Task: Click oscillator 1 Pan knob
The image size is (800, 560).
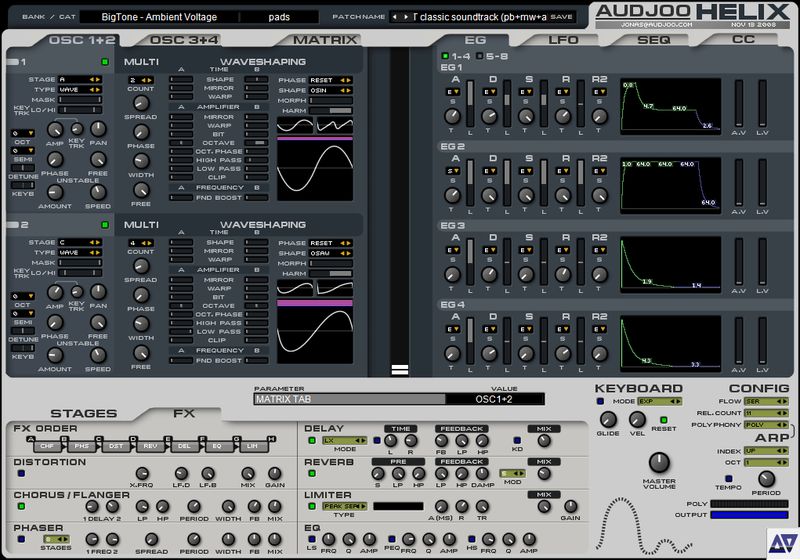Action: (98, 129)
